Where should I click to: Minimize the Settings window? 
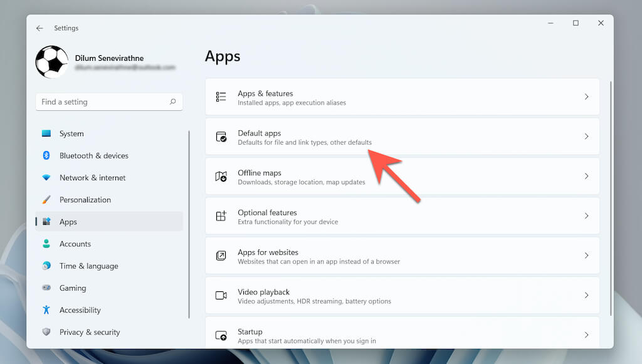click(550, 23)
